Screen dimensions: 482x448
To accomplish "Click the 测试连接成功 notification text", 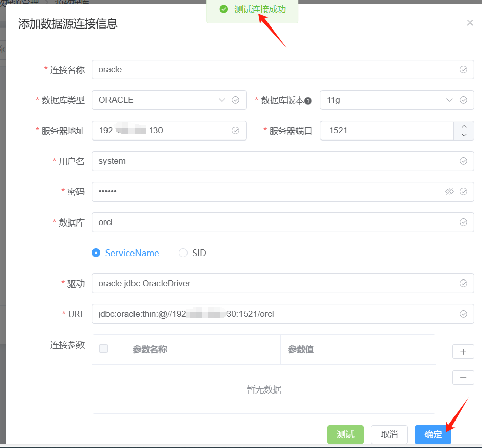I will (260, 9).
